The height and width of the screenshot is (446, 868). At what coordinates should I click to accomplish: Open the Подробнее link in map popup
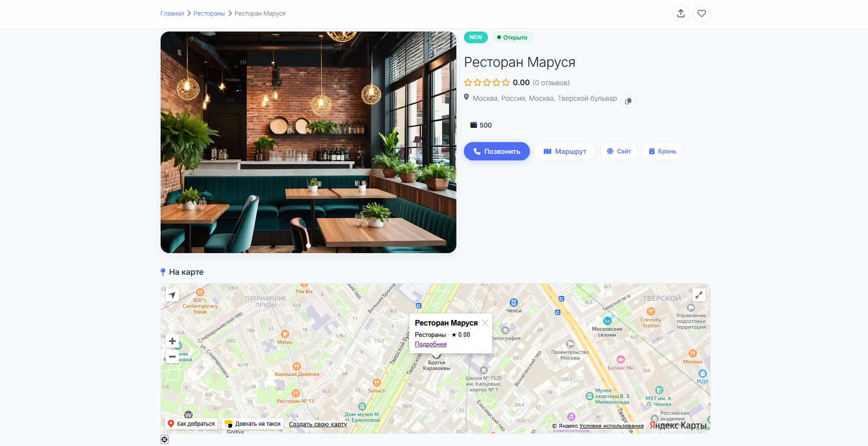[430, 344]
